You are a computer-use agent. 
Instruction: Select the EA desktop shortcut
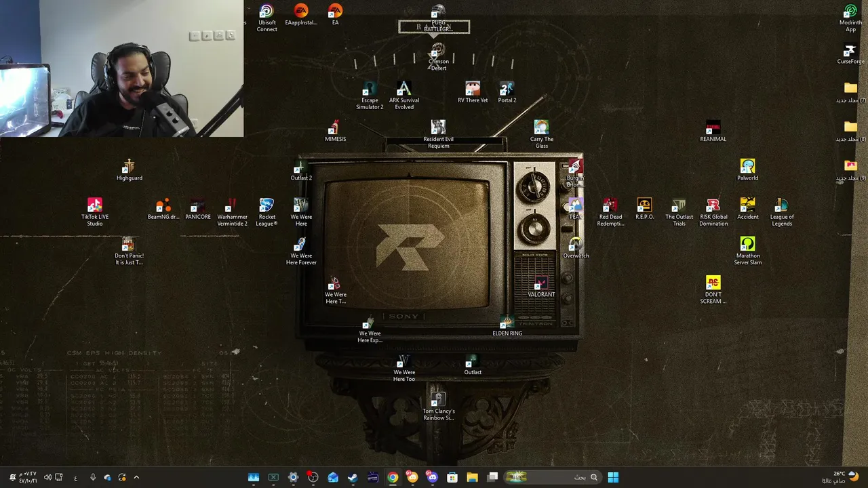(335, 15)
